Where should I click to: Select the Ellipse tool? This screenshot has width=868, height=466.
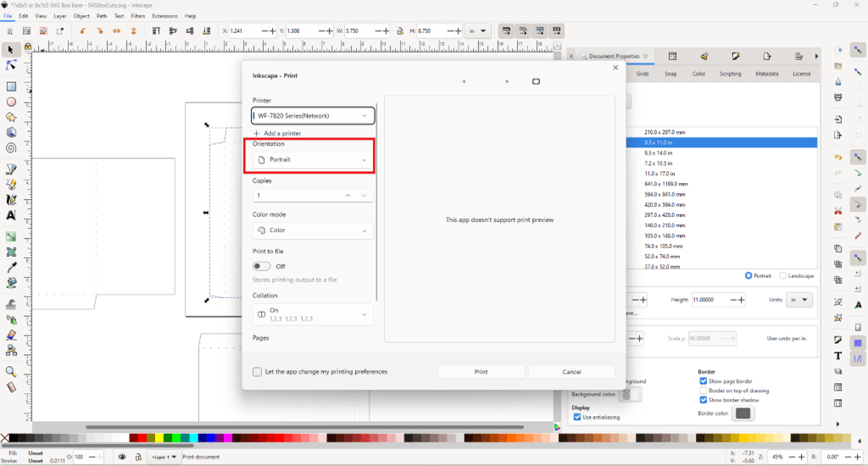click(12, 102)
